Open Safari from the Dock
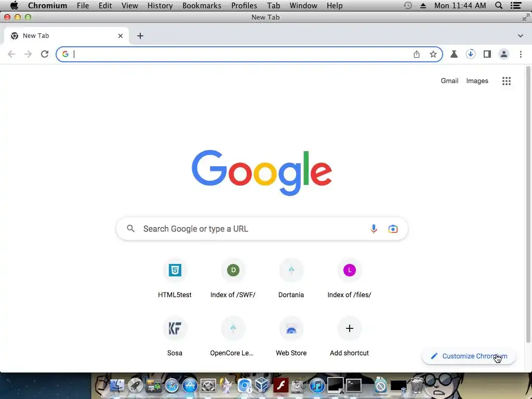The height and width of the screenshot is (399, 532). [171, 386]
